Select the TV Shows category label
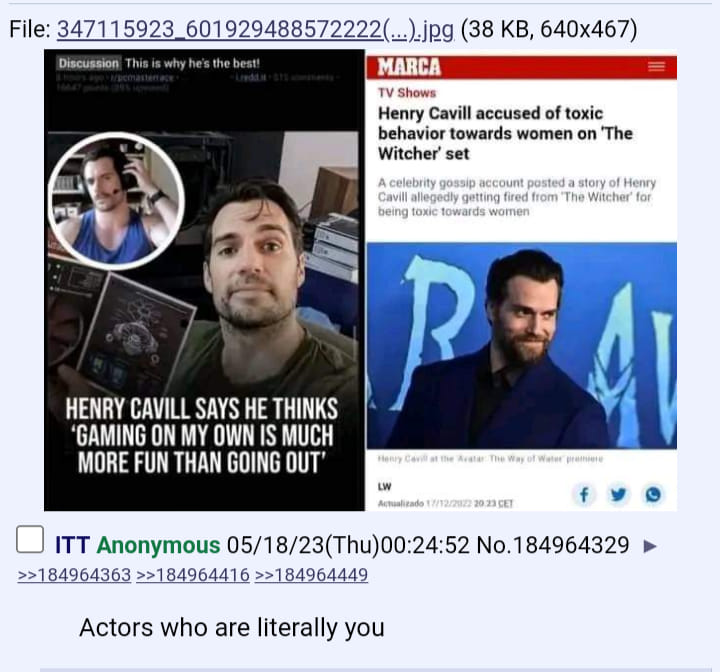Image resolution: width=720 pixels, height=672 pixels. 407,93
